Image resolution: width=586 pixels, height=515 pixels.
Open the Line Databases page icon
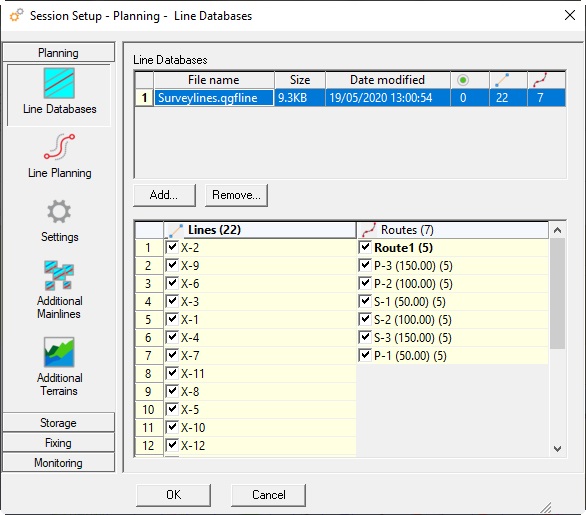[x=59, y=83]
